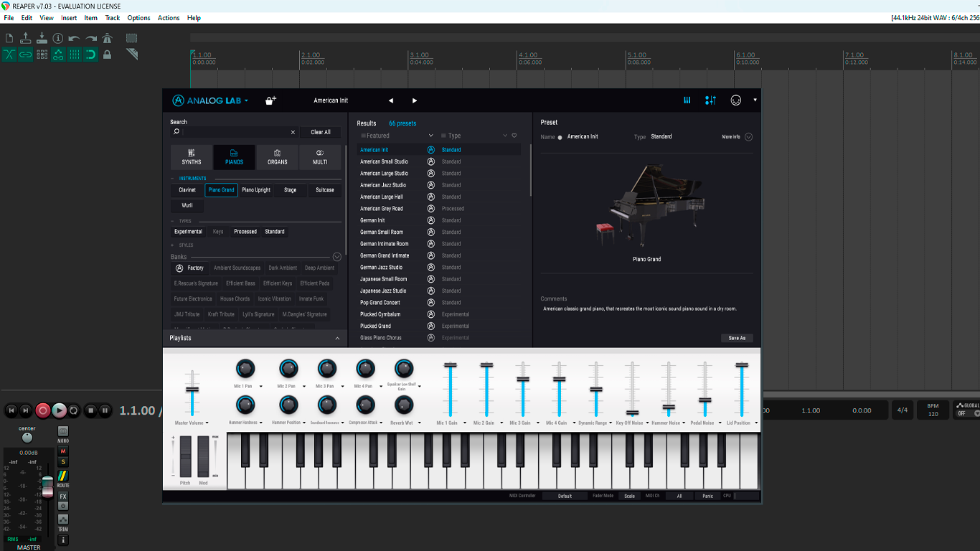Open the Insert menu
Viewport: 980px width, 551px height.
pos(69,18)
